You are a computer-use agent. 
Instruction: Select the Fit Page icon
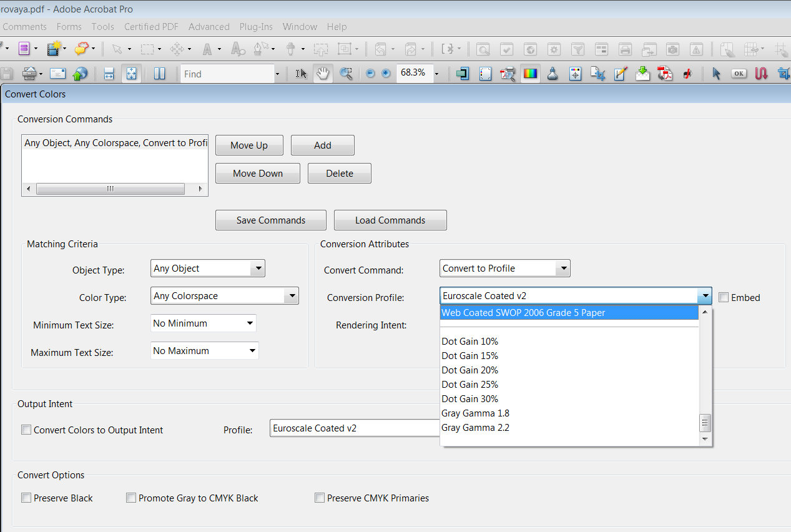click(131, 74)
